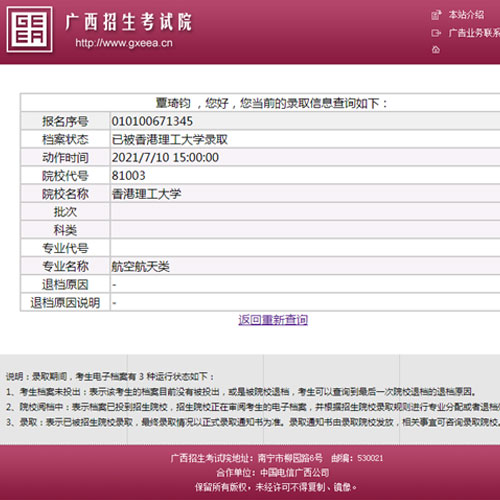
Task: Click the footer address line 南宁市柳园路6号
Action: click(277, 458)
